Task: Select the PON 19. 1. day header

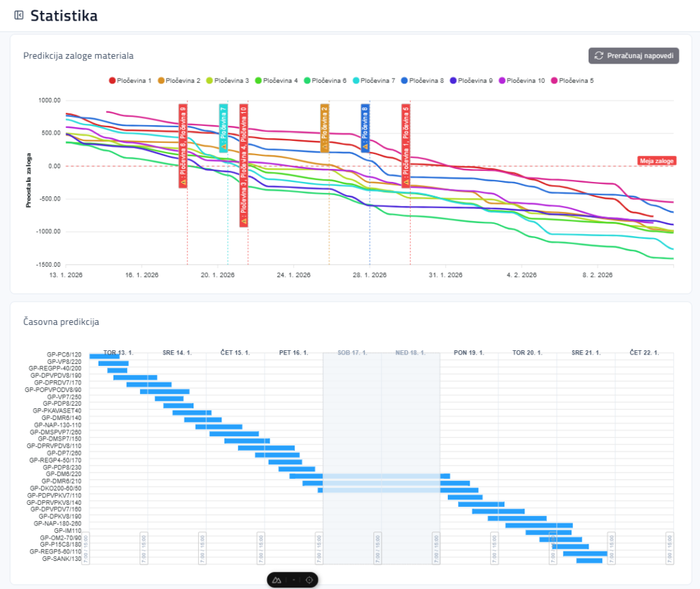Action: click(x=469, y=353)
